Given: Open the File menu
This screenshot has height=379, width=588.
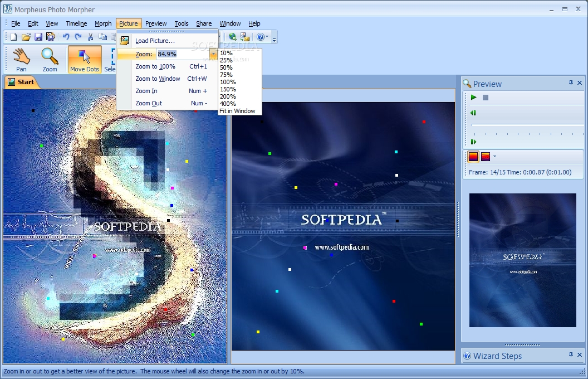Looking at the screenshot, I should click(16, 23).
